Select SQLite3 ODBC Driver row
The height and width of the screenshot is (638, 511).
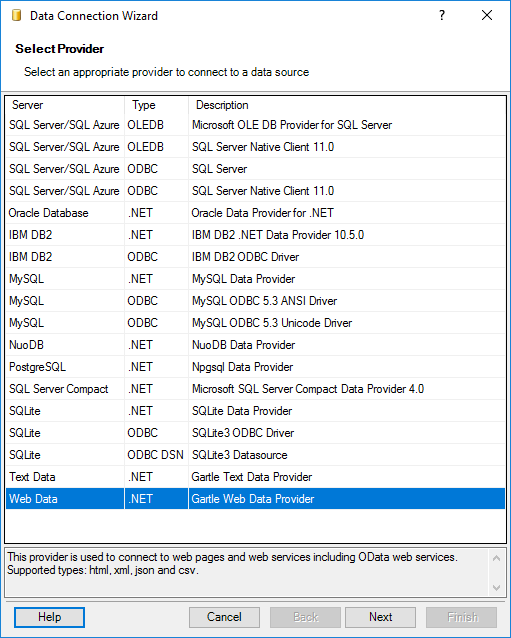(256, 433)
